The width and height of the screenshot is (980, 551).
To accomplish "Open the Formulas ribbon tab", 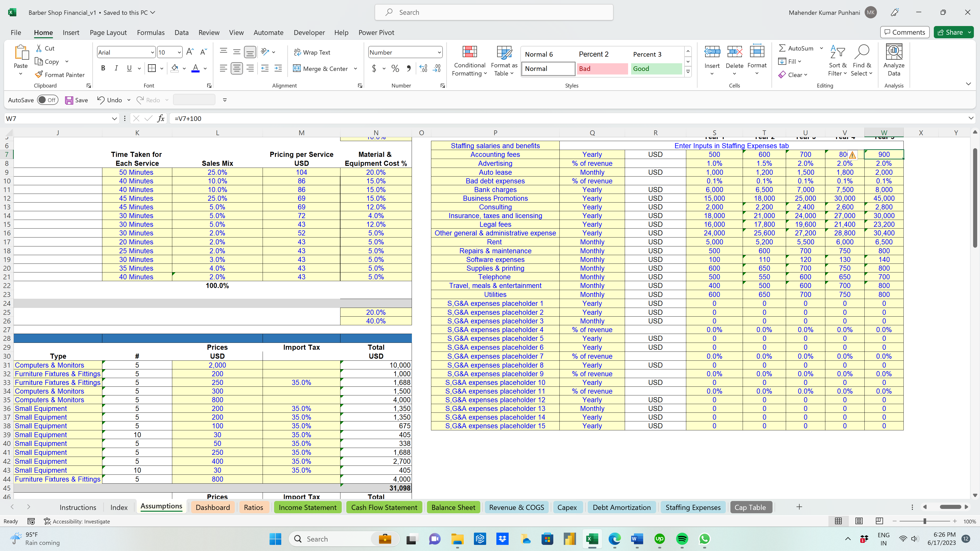I will pyautogui.click(x=151, y=32).
